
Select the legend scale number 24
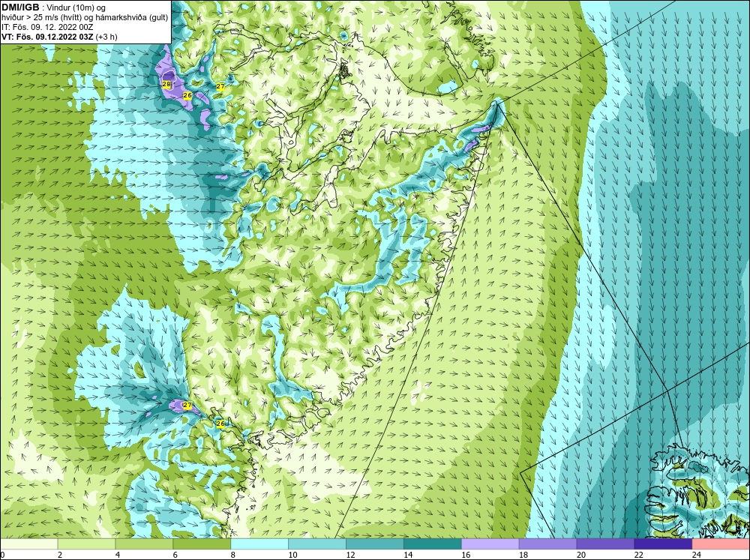pyautogui.click(x=696, y=555)
